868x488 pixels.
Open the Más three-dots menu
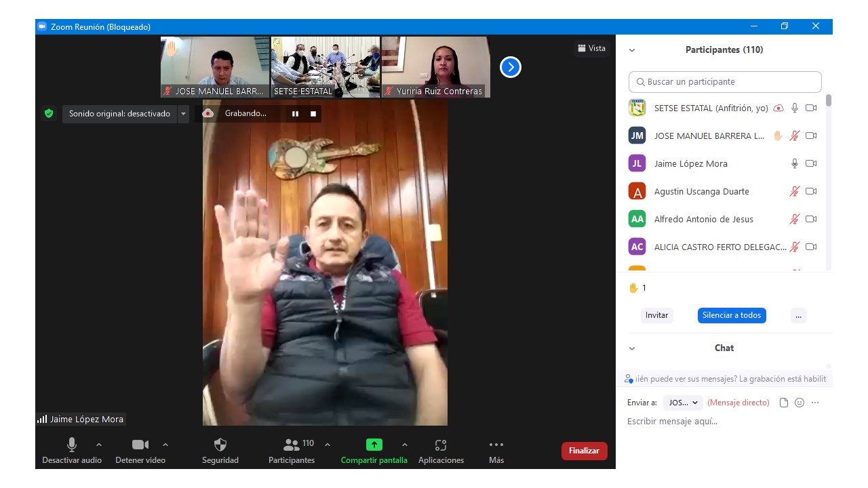pos(496,445)
